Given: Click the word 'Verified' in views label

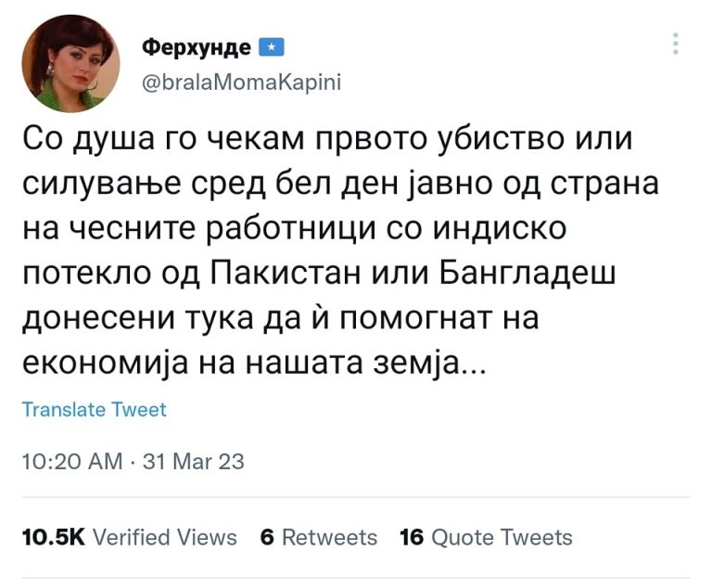Looking at the screenshot, I should [132, 537].
